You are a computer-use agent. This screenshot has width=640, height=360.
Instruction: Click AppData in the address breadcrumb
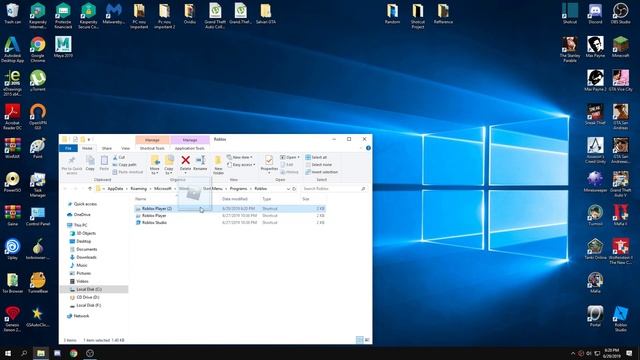pos(116,189)
